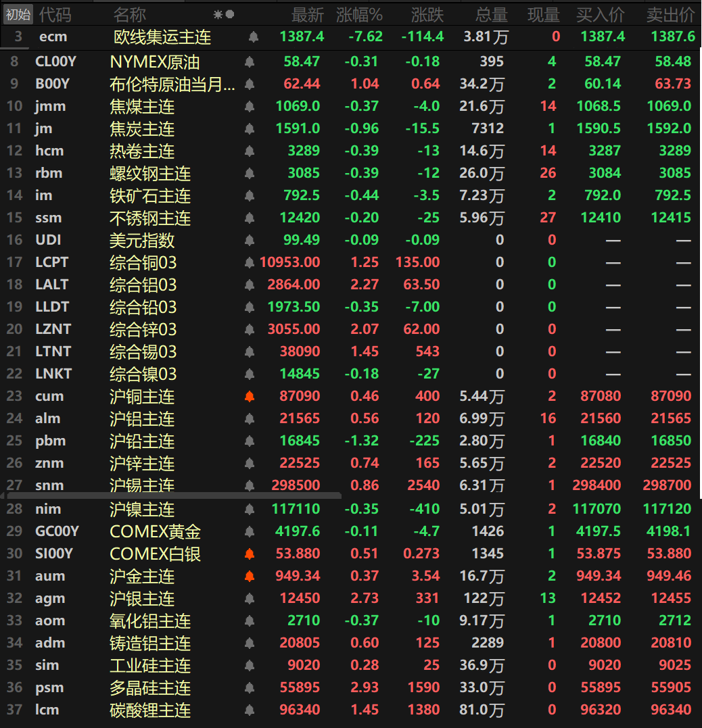The width and height of the screenshot is (702, 728).
Task: Toggle the active alert bell on 沪铜主连
Action: 249,397
